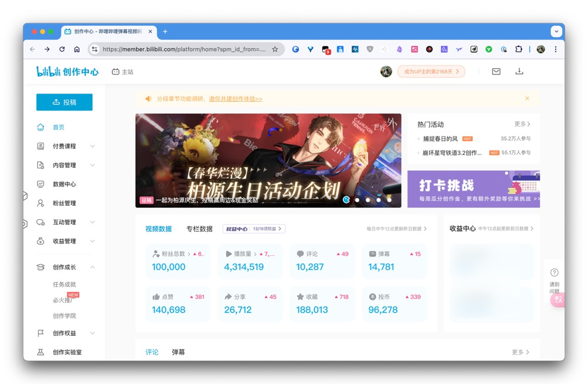Go to 主站 main site link
588x384 pixels.
[123, 72]
